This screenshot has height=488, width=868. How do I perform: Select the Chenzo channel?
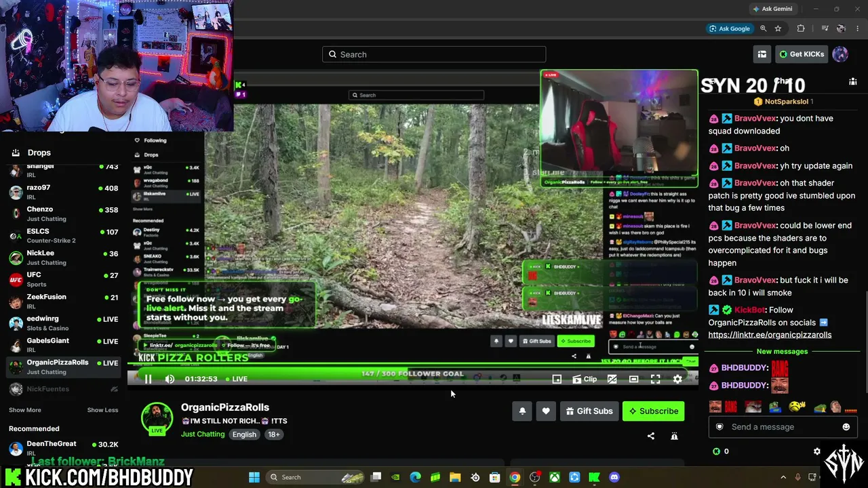(64, 213)
